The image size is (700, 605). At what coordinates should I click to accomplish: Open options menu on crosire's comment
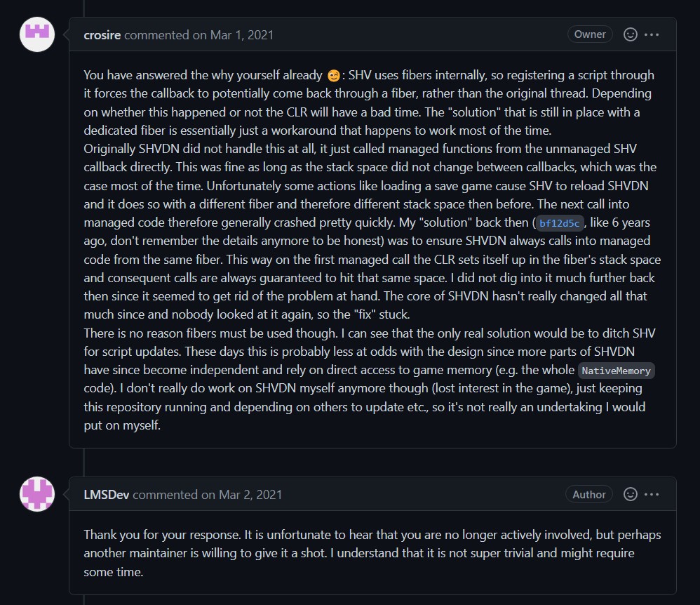click(652, 34)
